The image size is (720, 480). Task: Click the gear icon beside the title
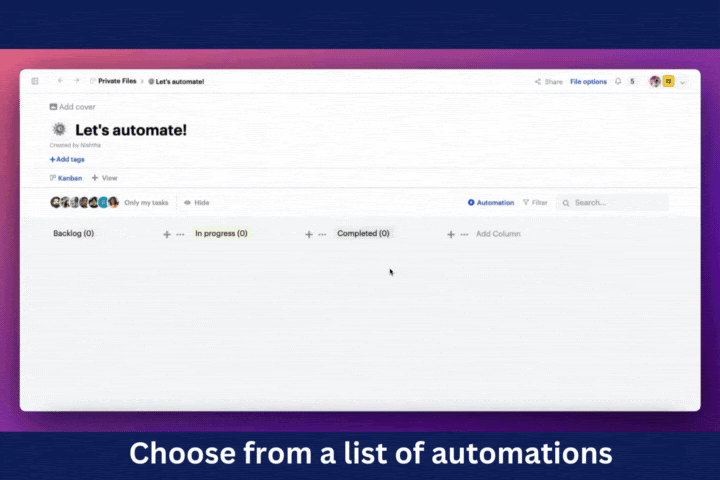pyautogui.click(x=59, y=129)
